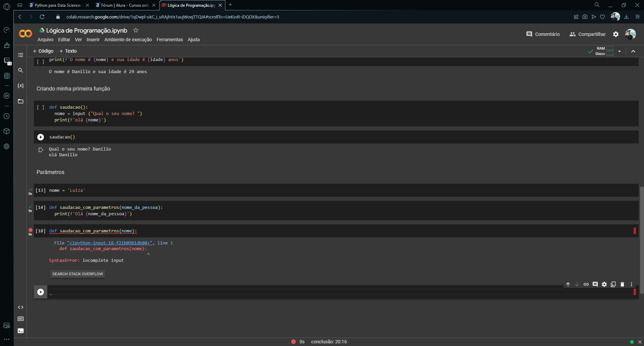Viewport: 644px width, 346px height.
Task: Open the ipython-input-18 traceback link
Action: [110, 243]
